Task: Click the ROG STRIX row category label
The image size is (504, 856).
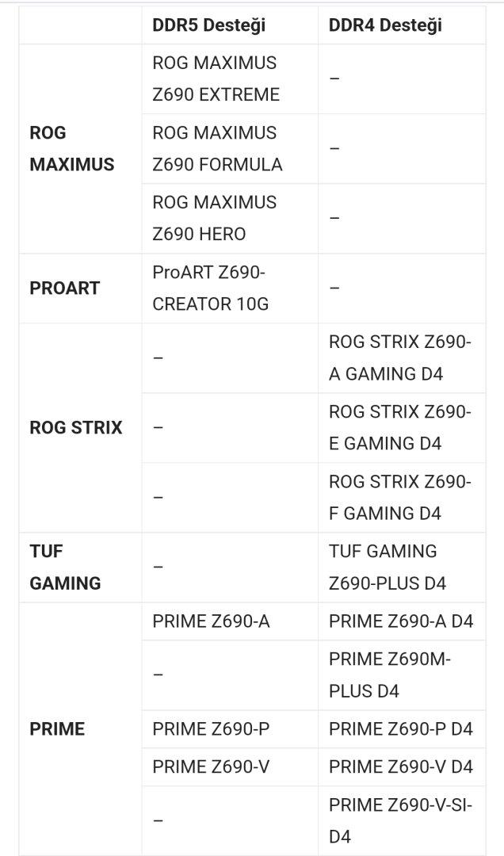Action: (76, 427)
